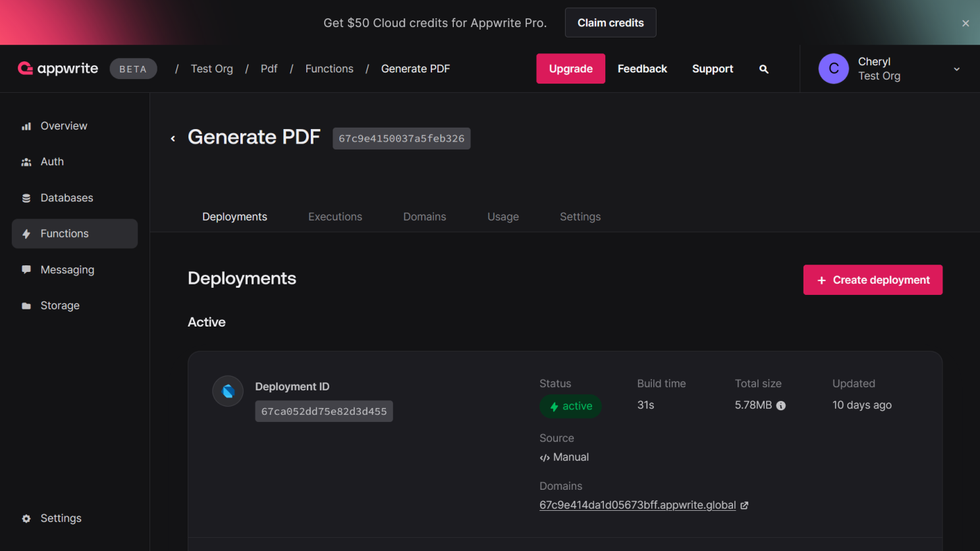Viewport: 980px width, 551px height.
Task: Click the total size info icon
Action: 780,406
